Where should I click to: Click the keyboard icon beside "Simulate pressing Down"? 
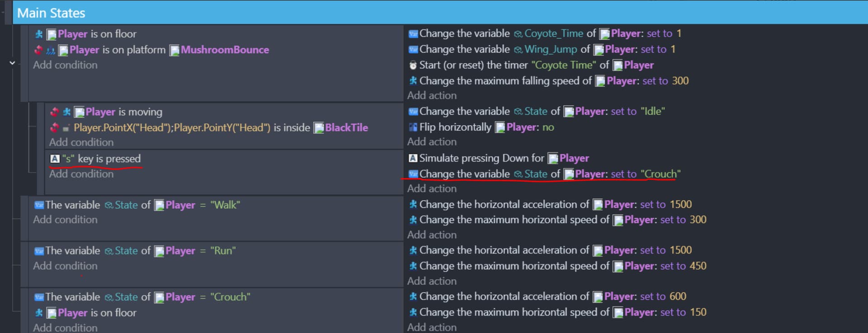413,158
